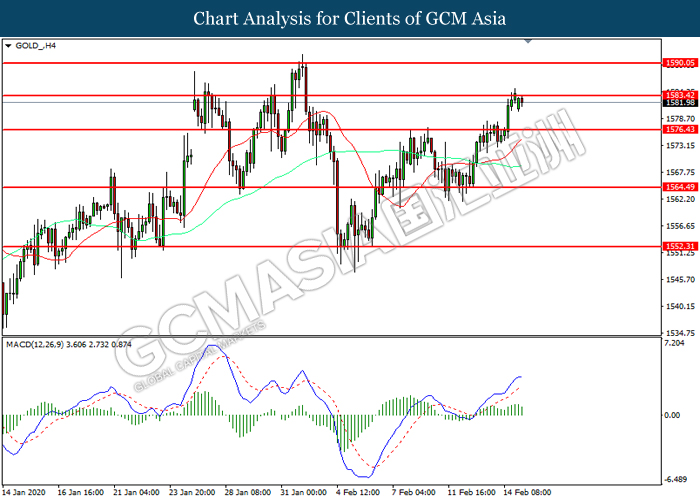Select the 4 Feb 12:00 time marker

coord(358,492)
